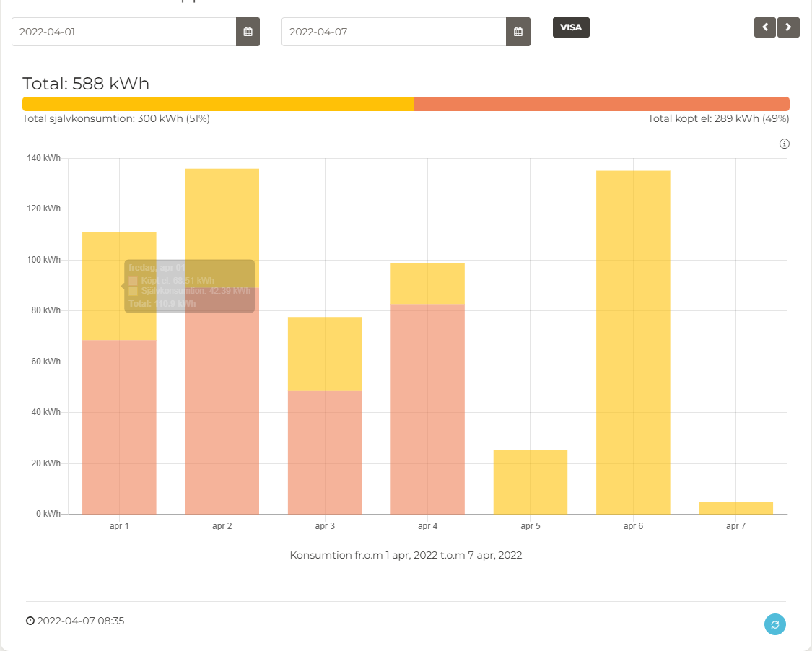Go to next period with right arrow
812x651 pixels.
tap(788, 27)
